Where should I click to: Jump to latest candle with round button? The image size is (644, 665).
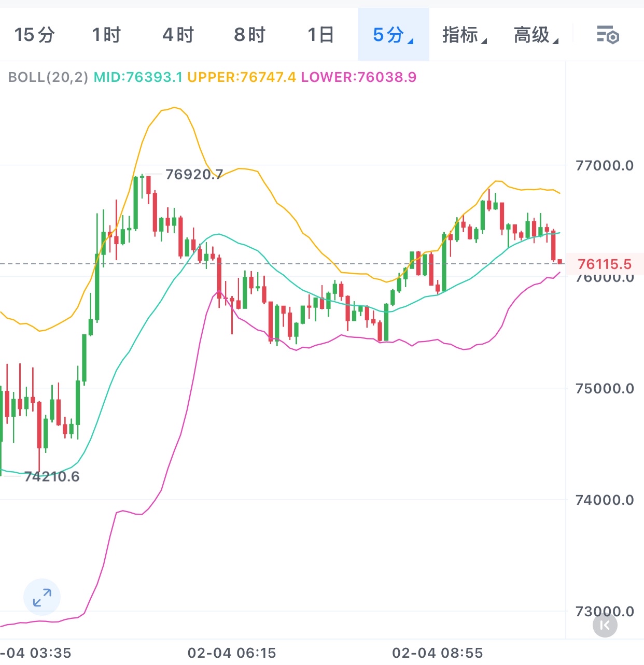click(x=605, y=625)
